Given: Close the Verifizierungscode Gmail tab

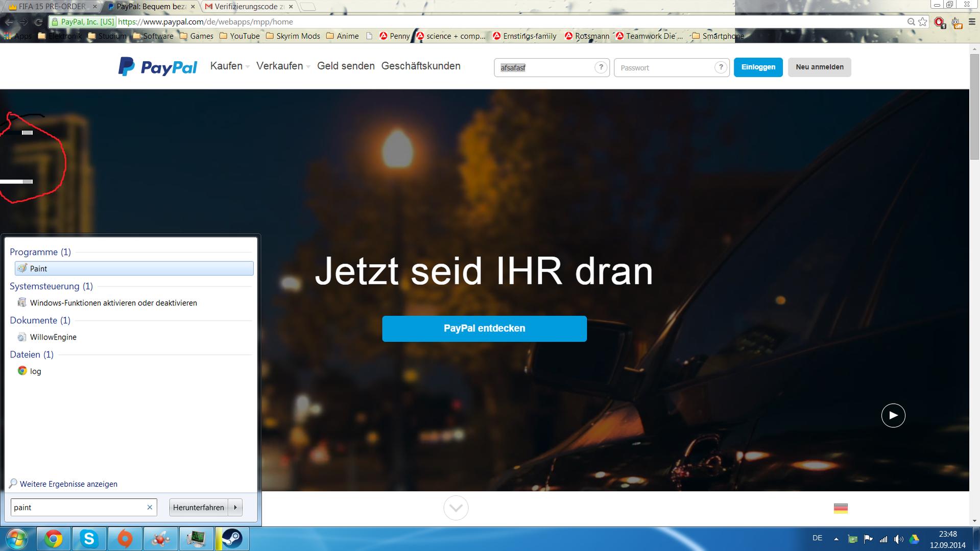Looking at the screenshot, I should (291, 7).
